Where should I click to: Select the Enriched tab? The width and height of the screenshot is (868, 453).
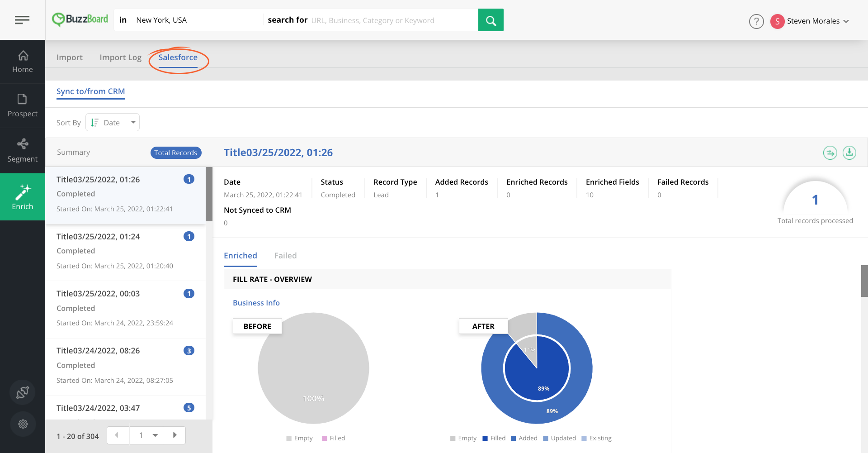point(241,256)
